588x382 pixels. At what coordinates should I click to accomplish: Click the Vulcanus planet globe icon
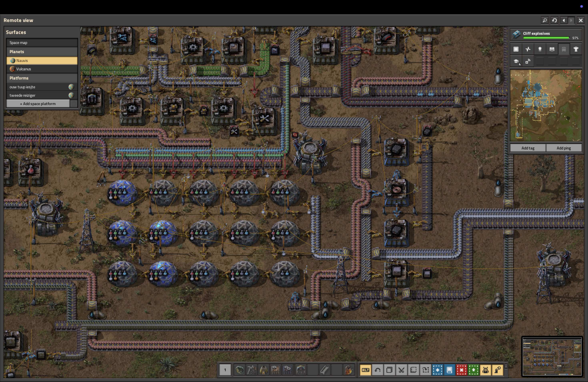pos(12,69)
